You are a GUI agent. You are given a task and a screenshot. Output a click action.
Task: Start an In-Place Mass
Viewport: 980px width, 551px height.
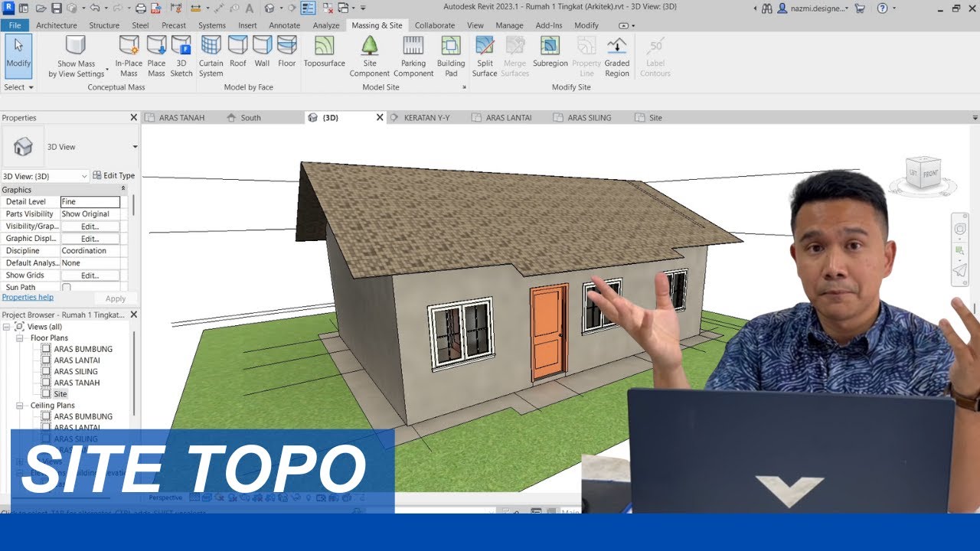coord(129,56)
